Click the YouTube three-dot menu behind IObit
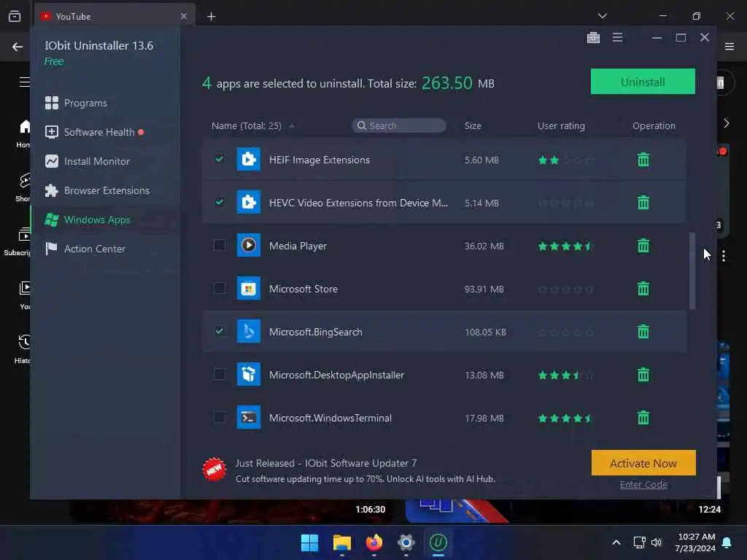 723,256
